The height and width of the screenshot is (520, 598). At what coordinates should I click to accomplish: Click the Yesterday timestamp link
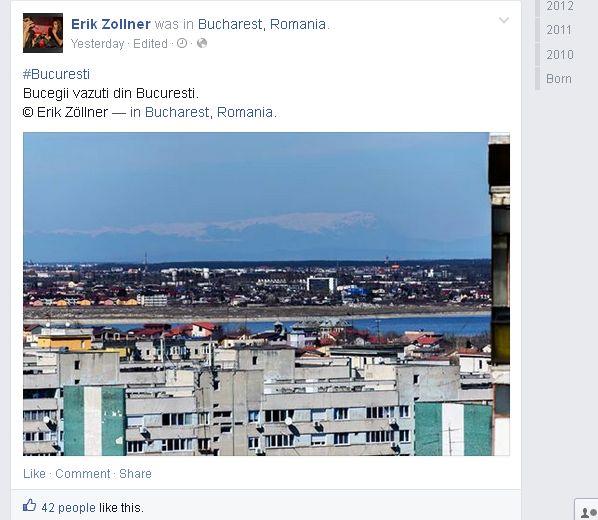click(x=98, y=44)
